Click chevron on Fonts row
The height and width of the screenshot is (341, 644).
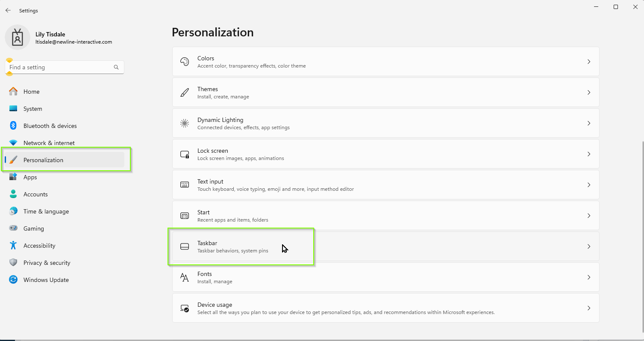588,277
